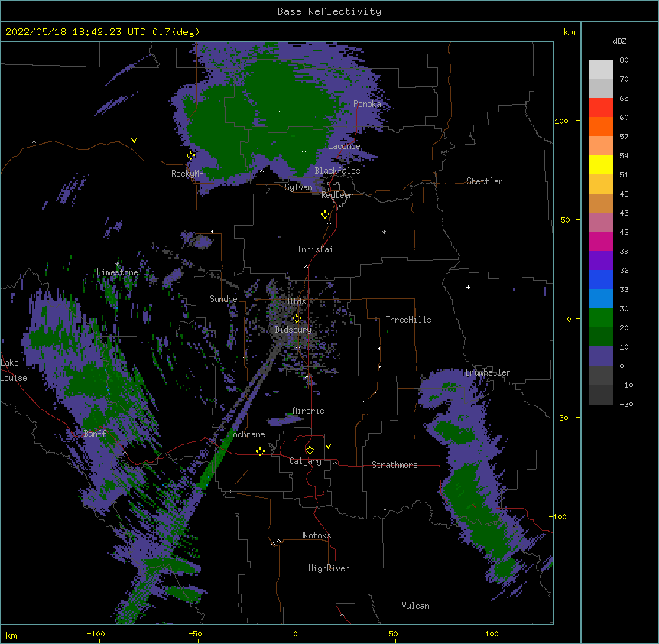This screenshot has width=659, height=644.
Task: Click the Sundre town label
Action: (x=223, y=299)
